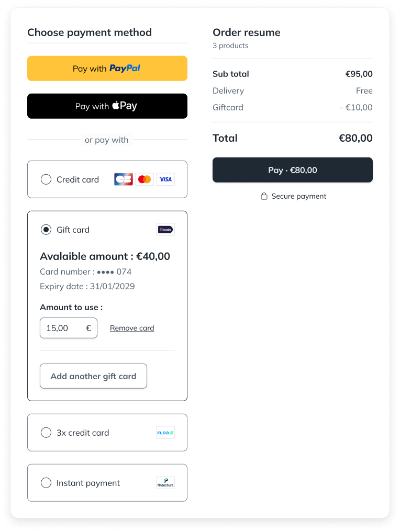Click the Pay · €80,00 button
Viewport: 400px width, 532px height.
point(293,170)
